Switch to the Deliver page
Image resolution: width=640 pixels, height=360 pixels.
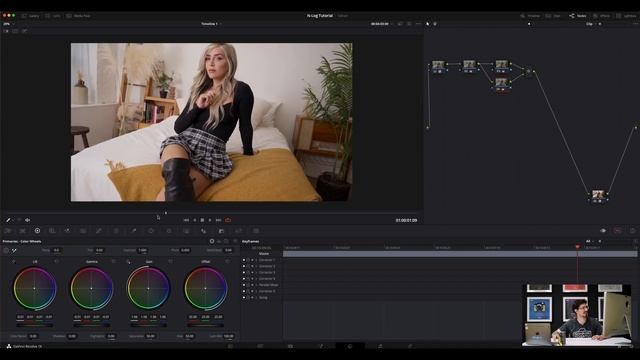click(410, 346)
